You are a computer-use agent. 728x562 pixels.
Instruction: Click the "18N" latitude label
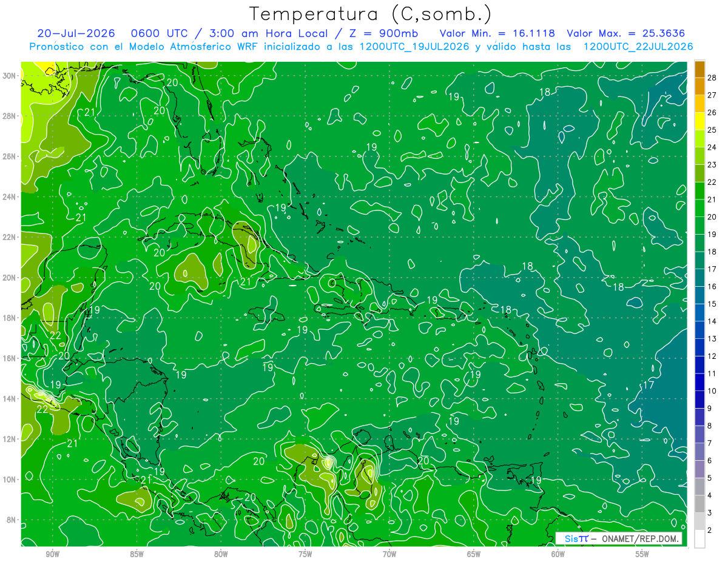tap(9, 318)
